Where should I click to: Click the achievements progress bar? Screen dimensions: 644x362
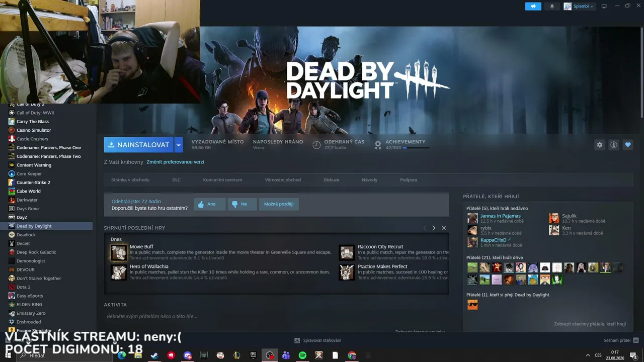point(416,148)
